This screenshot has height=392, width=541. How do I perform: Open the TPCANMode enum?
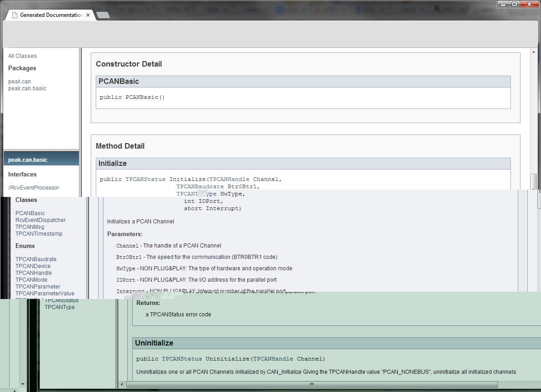click(x=31, y=279)
